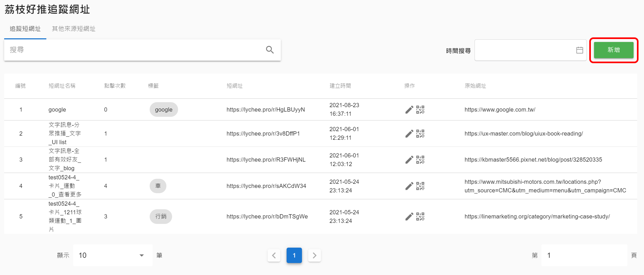Click page 1 pagination button

[294, 255]
